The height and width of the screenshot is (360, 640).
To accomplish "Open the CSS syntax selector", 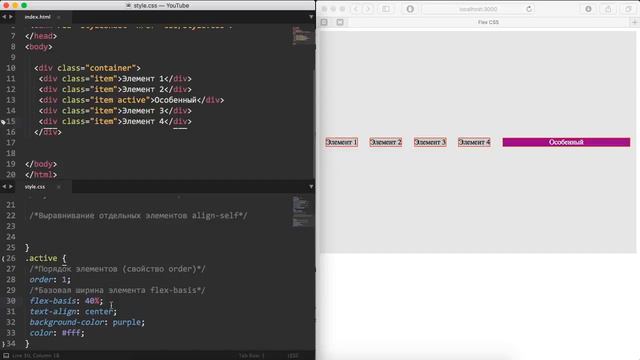I will pyautogui.click(x=293, y=356).
